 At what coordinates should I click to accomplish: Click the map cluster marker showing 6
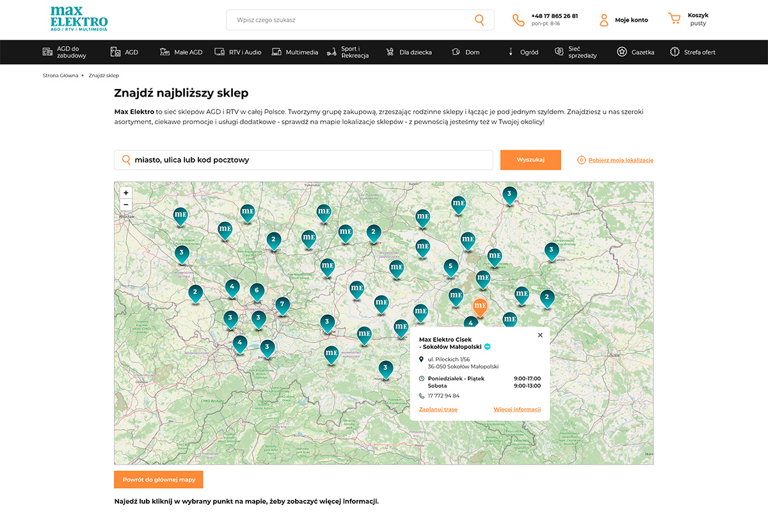tap(257, 291)
